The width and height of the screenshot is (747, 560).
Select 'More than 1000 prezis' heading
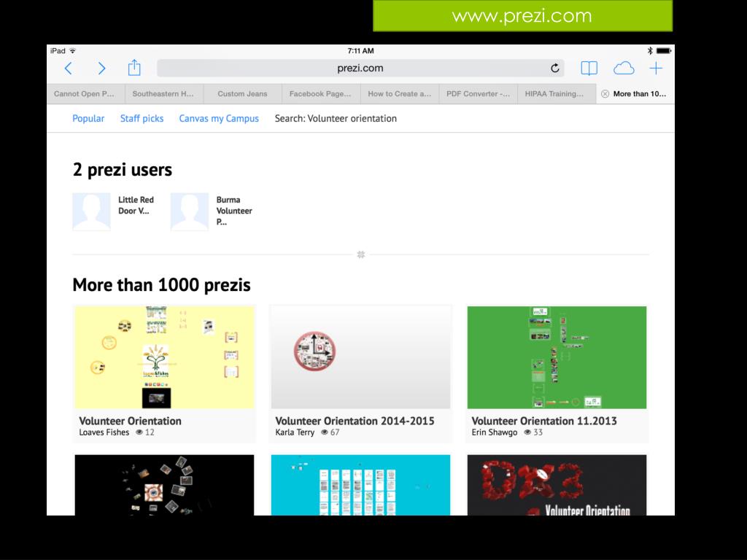tap(161, 285)
